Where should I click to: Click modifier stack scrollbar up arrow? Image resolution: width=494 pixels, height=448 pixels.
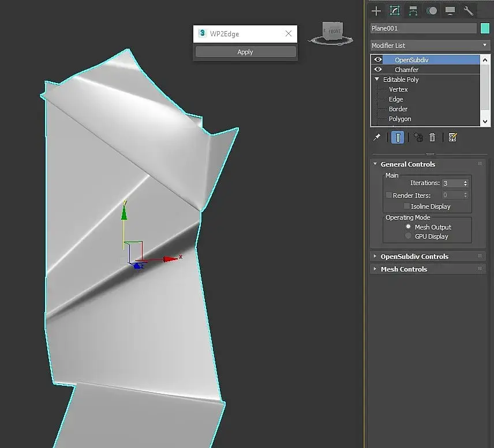[485, 60]
